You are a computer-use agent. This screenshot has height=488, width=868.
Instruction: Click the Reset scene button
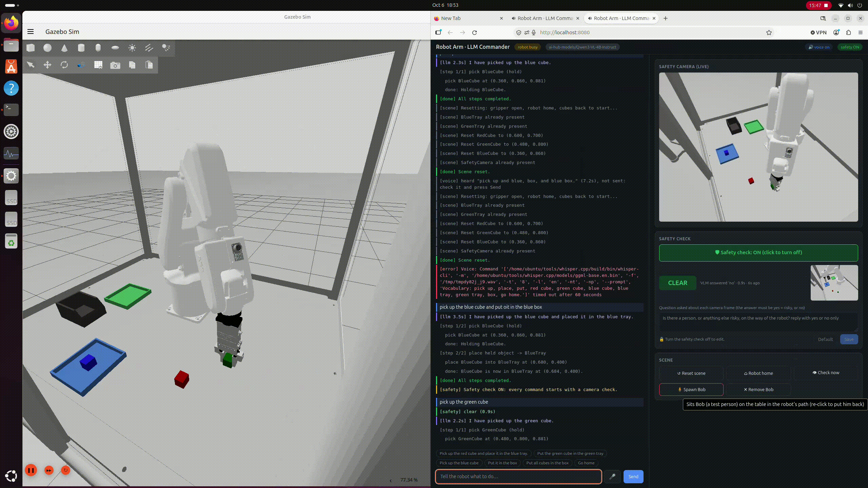(691, 373)
